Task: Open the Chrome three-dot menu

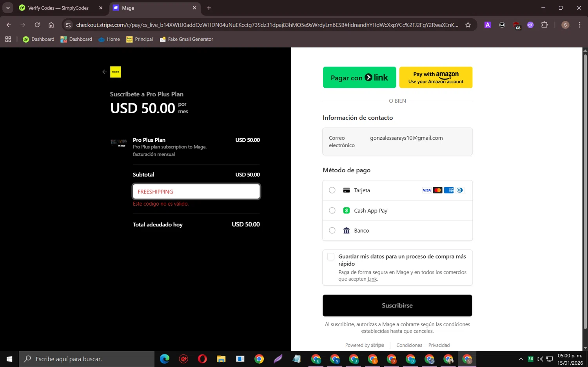Action: pyautogui.click(x=579, y=25)
